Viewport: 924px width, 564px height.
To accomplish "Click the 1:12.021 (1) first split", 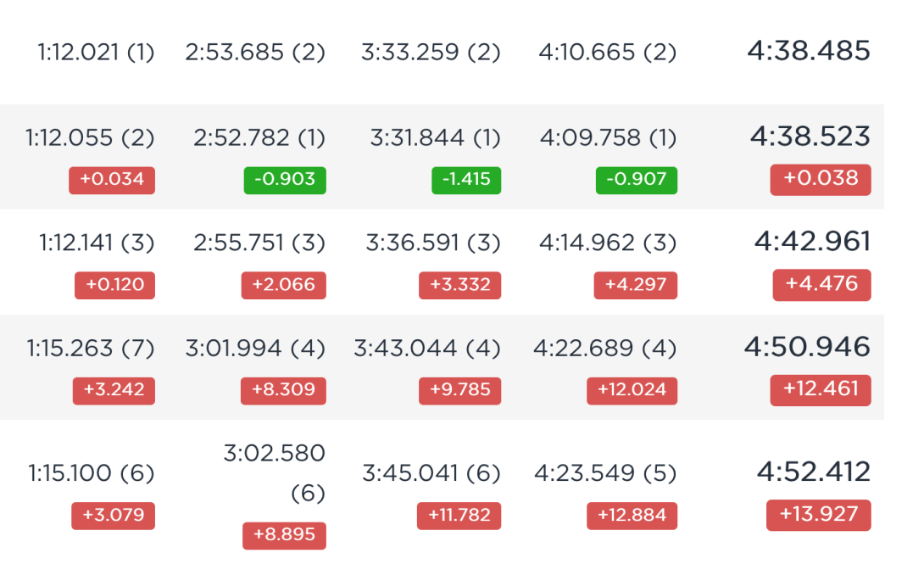I will (x=96, y=53).
